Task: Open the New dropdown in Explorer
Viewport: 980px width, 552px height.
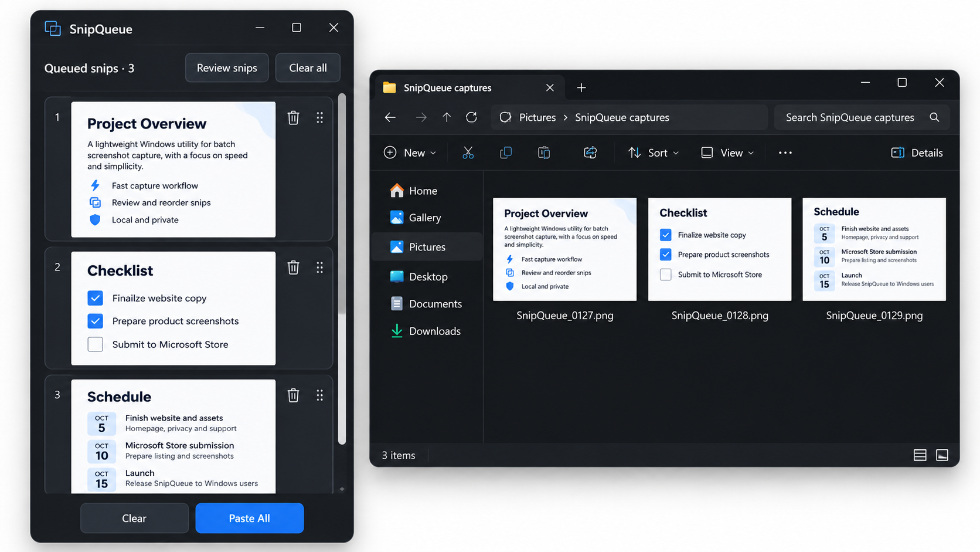Action: [410, 153]
